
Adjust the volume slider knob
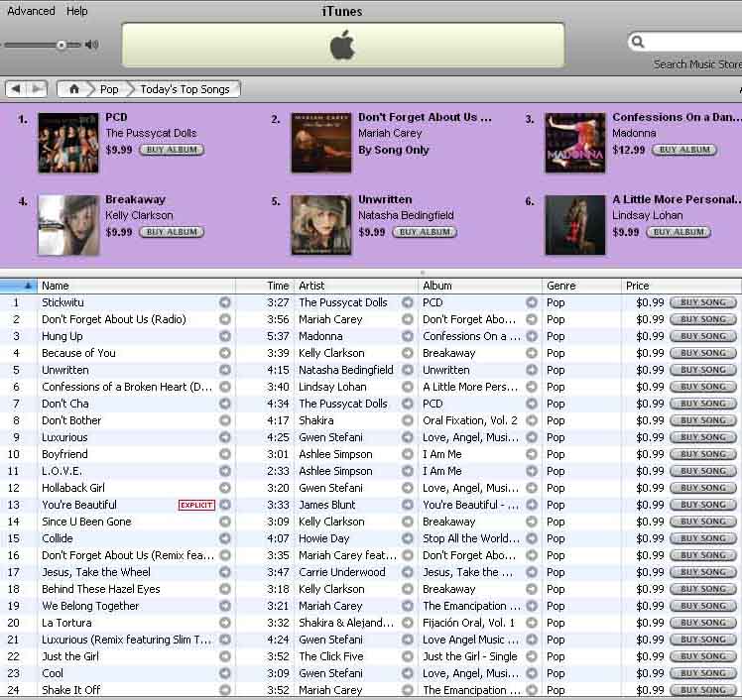(62, 45)
